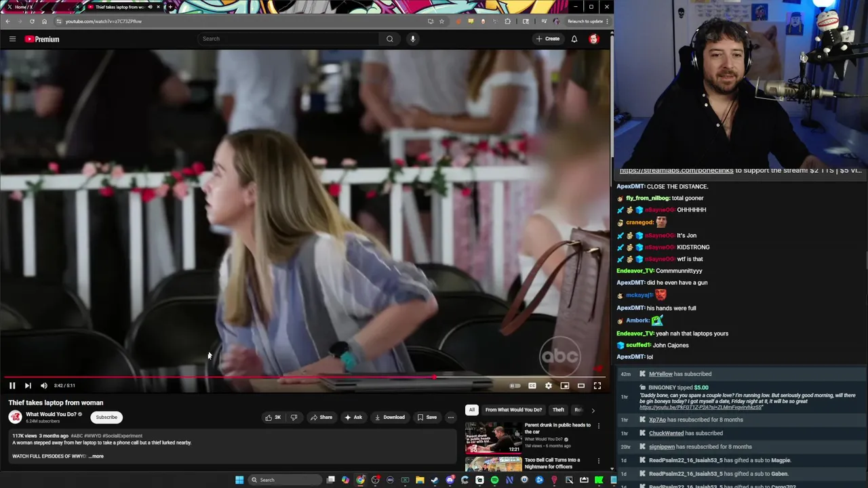This screenshot has height=488, width=868.
Task: Pause the video playback
Action: 12,386
